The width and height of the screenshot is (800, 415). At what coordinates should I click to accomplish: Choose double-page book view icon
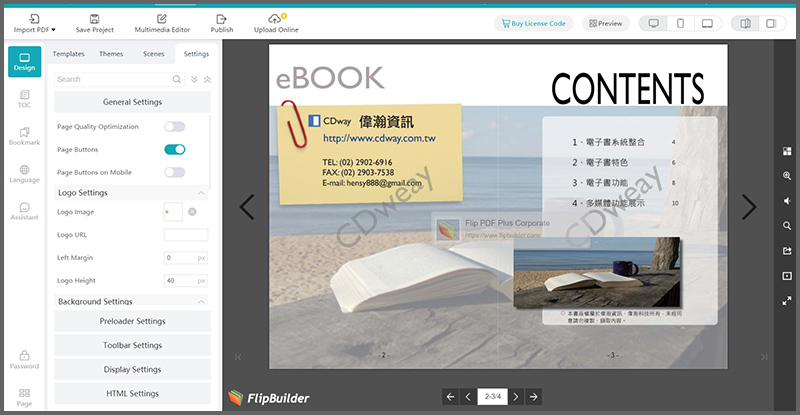745,23
